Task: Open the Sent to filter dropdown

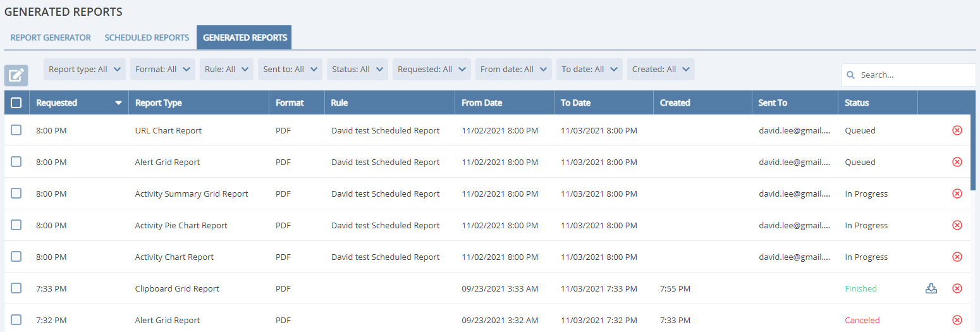Action: 290,70
